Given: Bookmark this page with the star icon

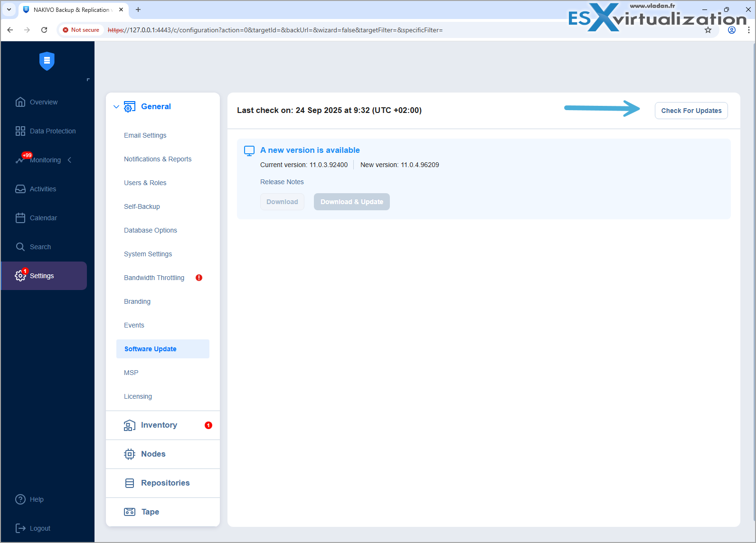Looking at the screenshot, I should click(x=708, y=30).
